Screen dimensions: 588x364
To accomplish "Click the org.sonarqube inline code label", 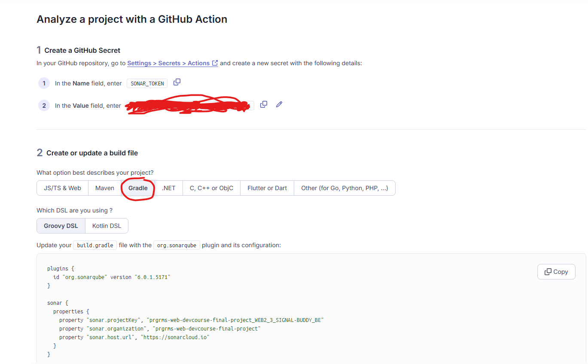I will click(177, 246).
